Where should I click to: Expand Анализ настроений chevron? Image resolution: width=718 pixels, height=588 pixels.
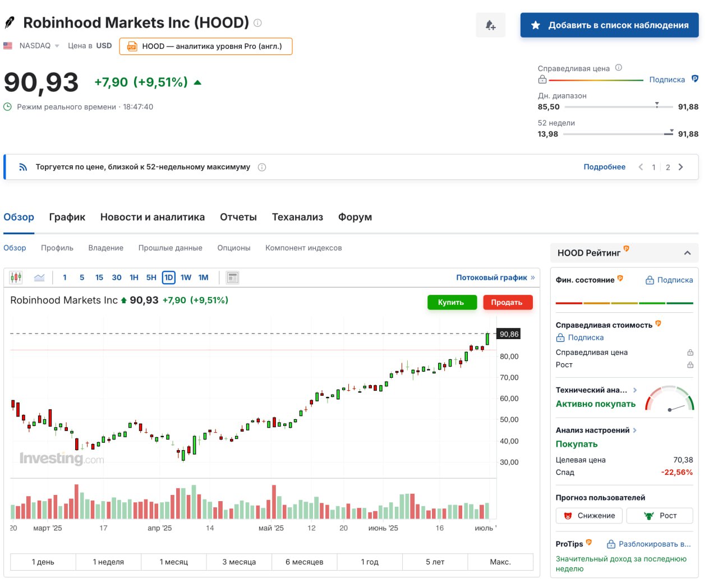[635, 430]
